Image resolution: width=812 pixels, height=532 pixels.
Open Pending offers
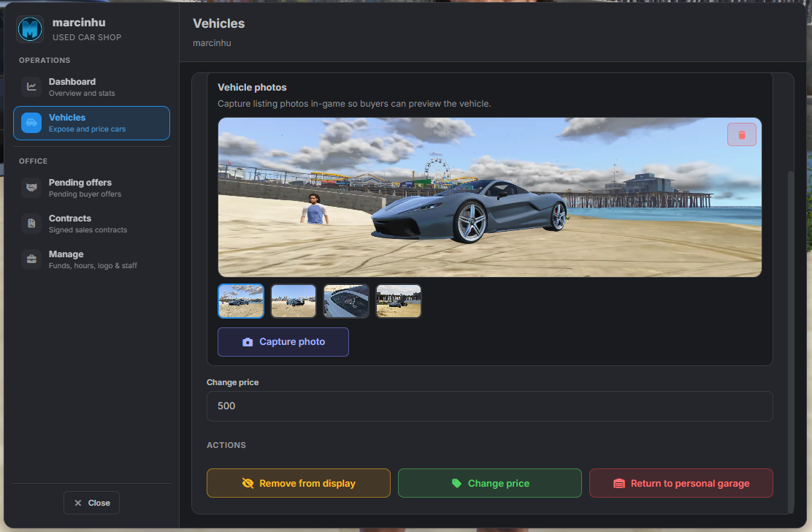[92, 188]
